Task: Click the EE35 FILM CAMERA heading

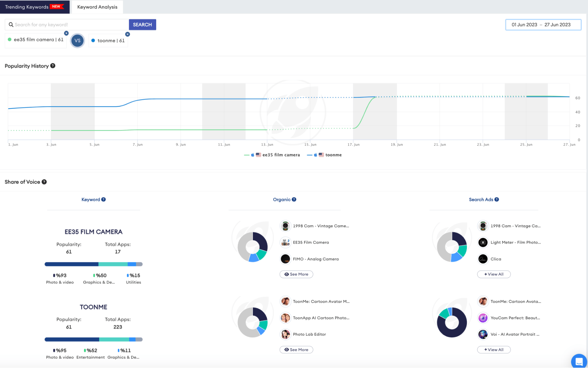Action: click(x=94, y=232)
